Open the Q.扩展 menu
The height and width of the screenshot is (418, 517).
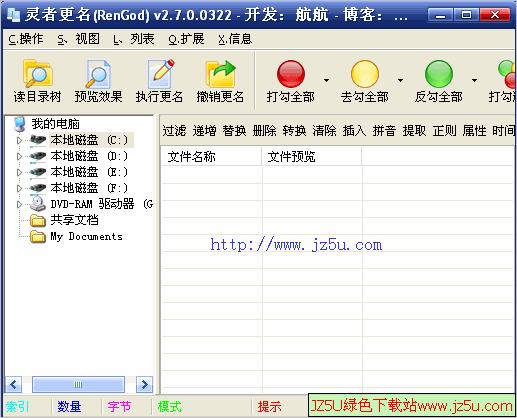pos(186,39)
